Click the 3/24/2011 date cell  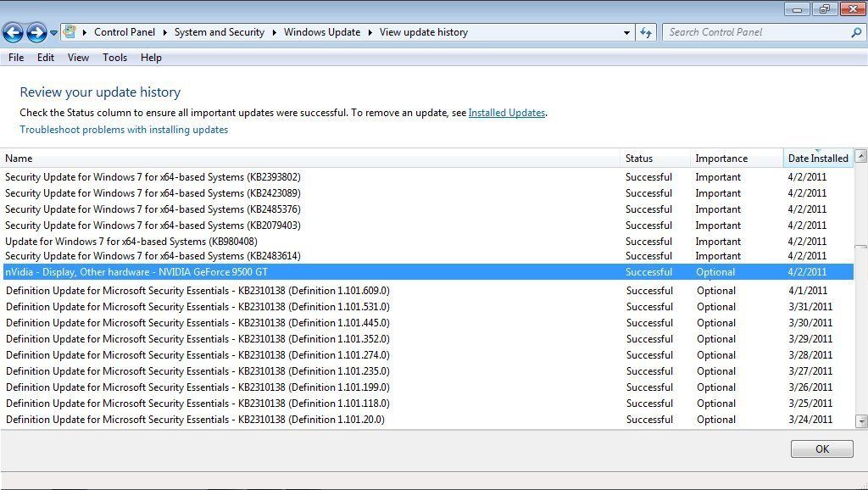point(810,420)
